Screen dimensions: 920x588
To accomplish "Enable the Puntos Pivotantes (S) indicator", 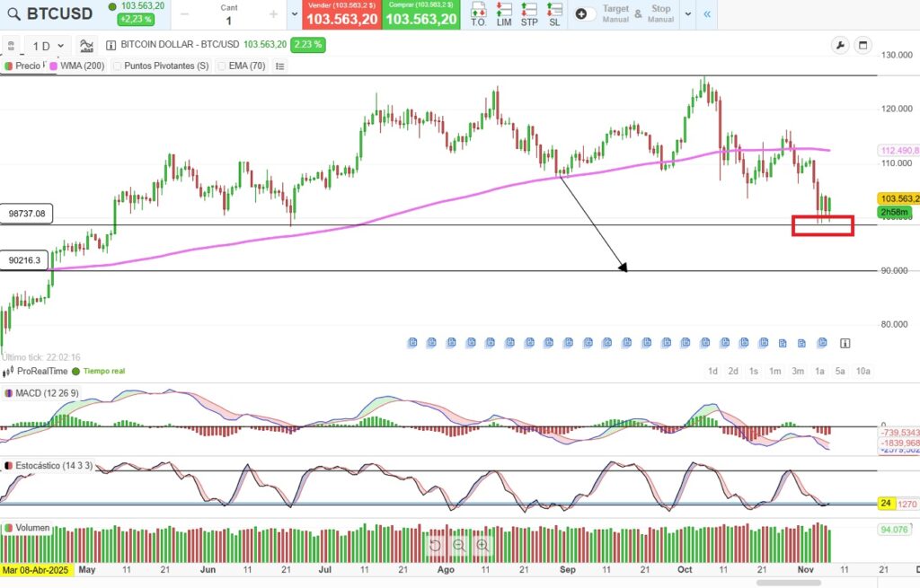I will point(117,66).
